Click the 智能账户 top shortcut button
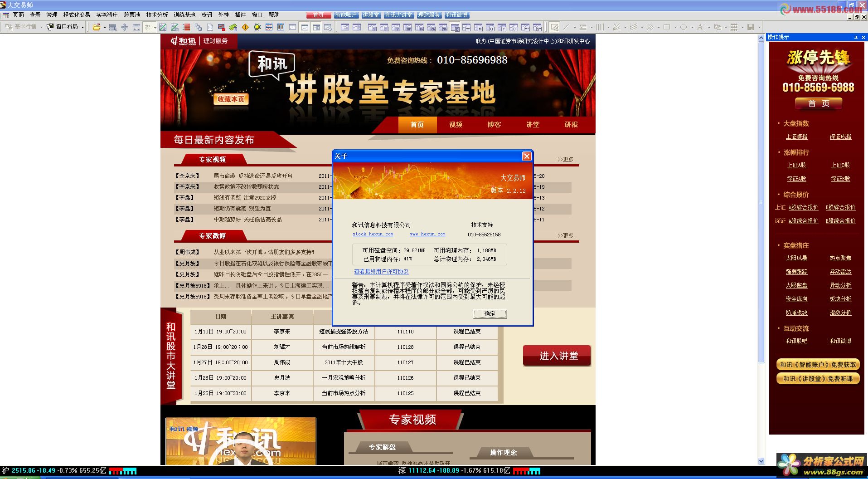 [345, 15]
